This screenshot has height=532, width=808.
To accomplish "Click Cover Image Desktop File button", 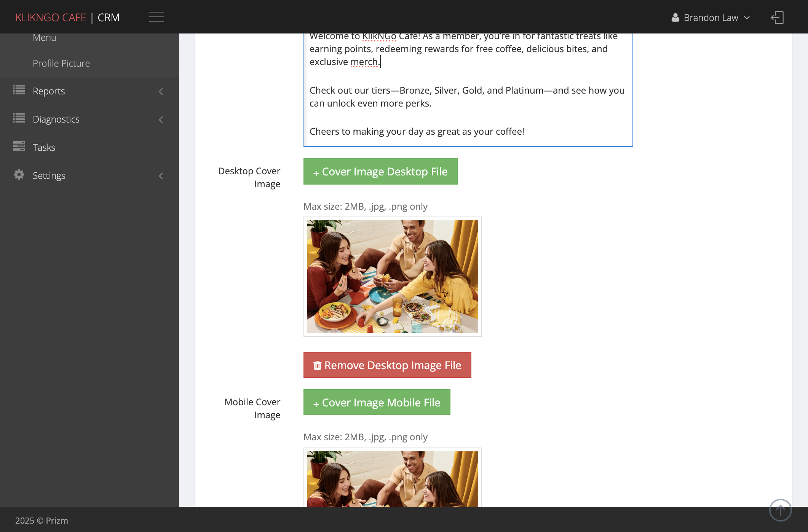I will point(380,172).
